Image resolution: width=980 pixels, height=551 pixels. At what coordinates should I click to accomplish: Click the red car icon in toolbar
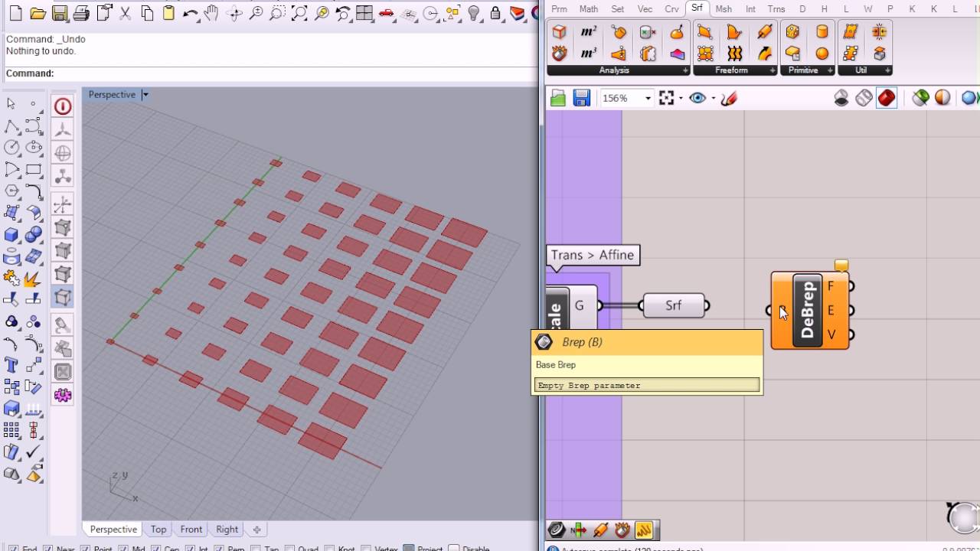coord(387,13)
